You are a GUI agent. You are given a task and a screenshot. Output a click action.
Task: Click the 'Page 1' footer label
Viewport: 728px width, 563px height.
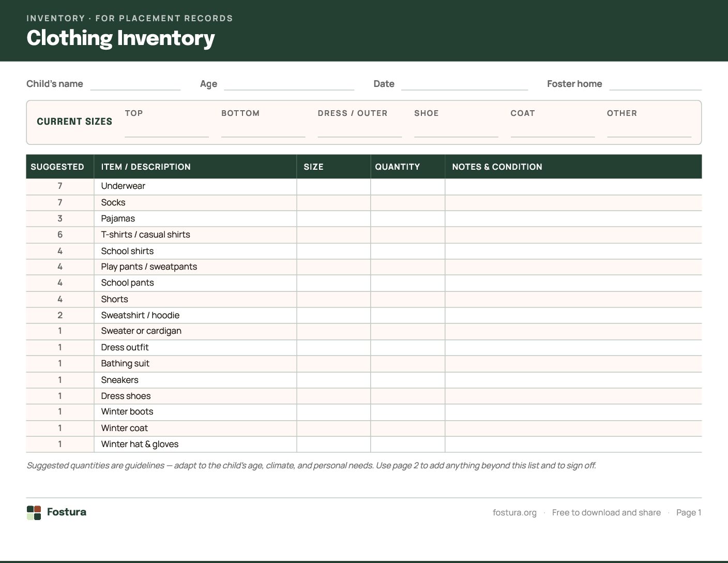[689, 513]
